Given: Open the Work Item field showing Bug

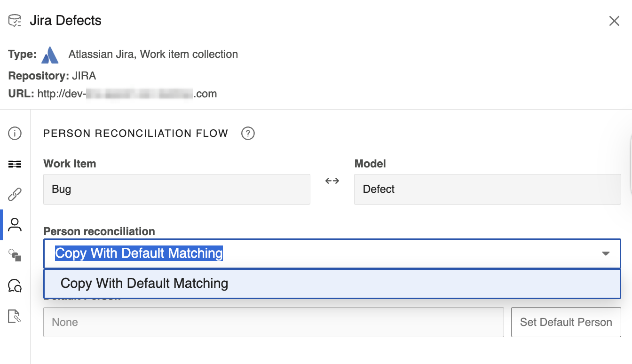Looking at the screenshot, I should point(176,189).
